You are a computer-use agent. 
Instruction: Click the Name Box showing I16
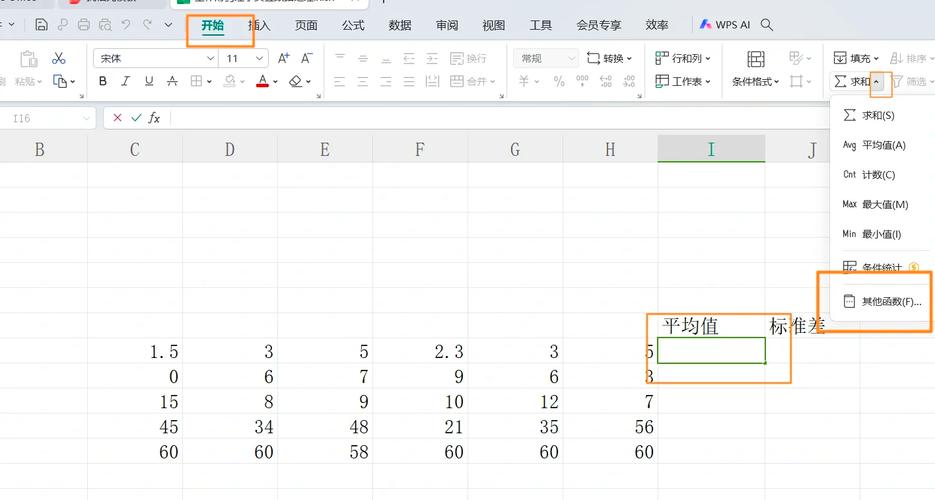click(47, 118)
